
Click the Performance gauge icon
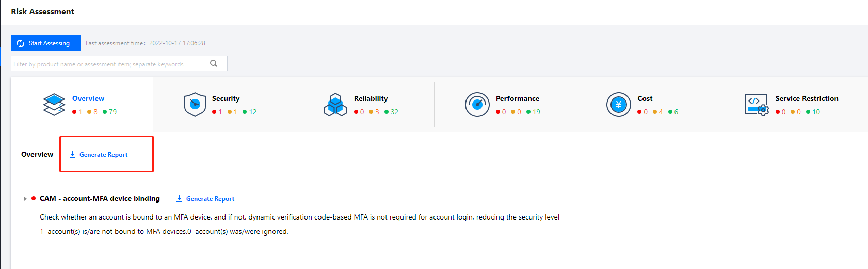click(477, 105)
